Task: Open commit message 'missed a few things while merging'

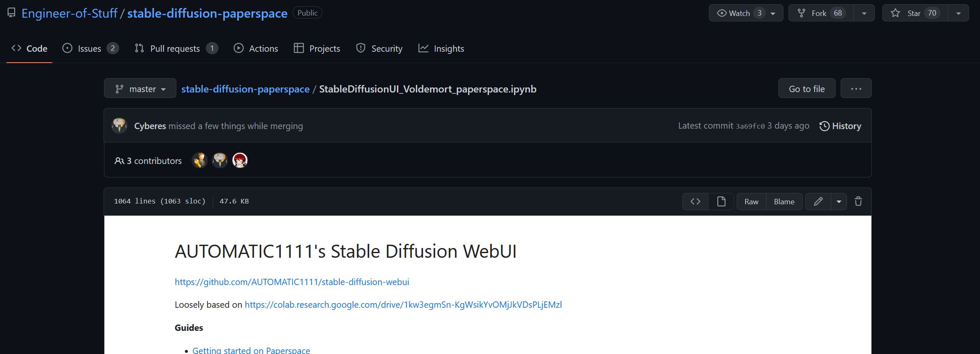Action: [236, 126]
